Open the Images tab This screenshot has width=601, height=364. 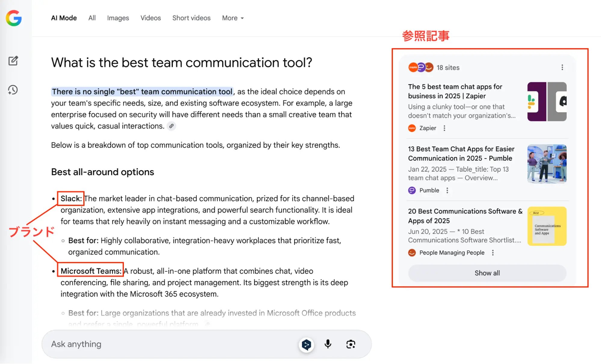tap(118, 18)
